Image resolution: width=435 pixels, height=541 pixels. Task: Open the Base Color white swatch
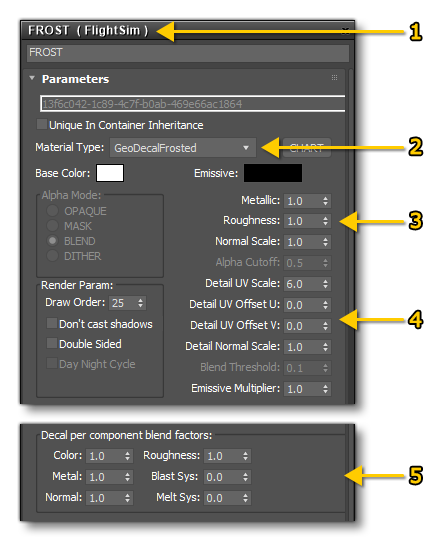110,173
